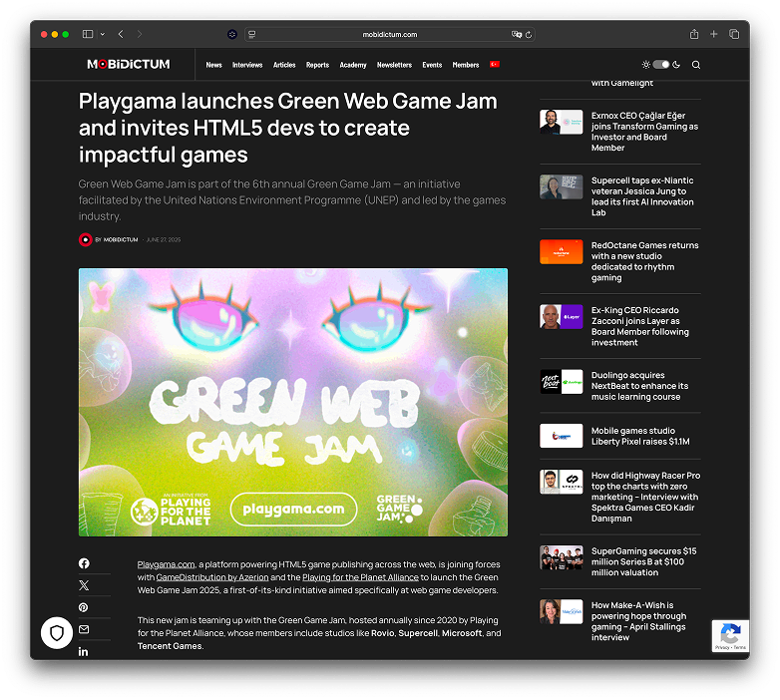Open the SuperGaming secures $15 million article
The height and width of the screenshot is (700, 780).
click(643, 561)
